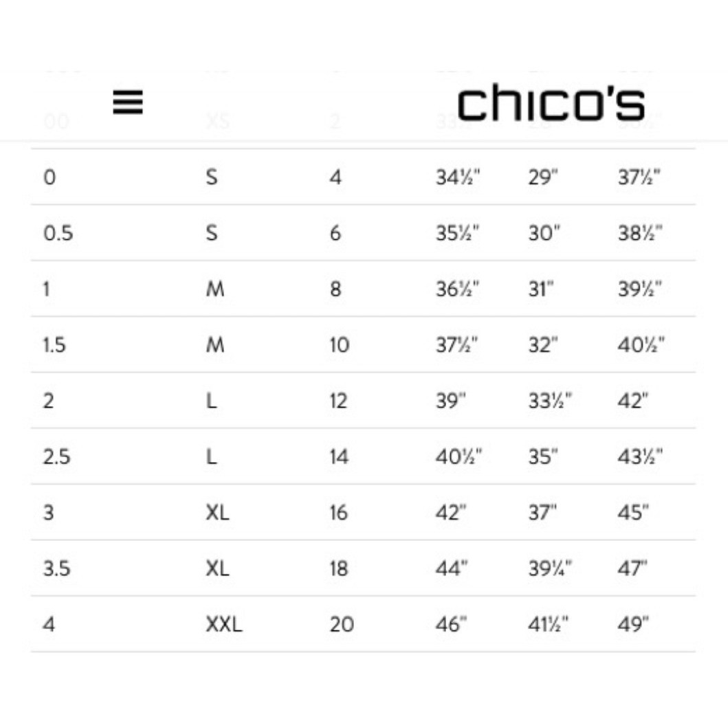Click the size 1 row label
728x728 pixels.
pyautogui.click(x=47, y=289)
